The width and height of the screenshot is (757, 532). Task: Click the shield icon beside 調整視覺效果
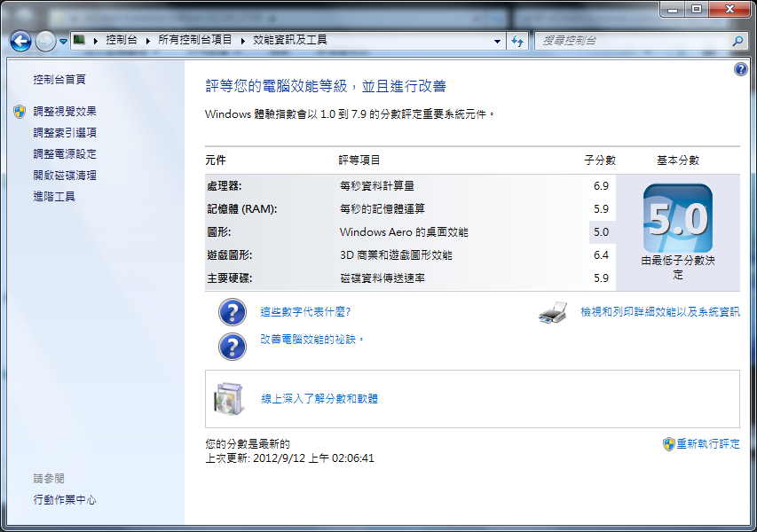tap(20, 112)
